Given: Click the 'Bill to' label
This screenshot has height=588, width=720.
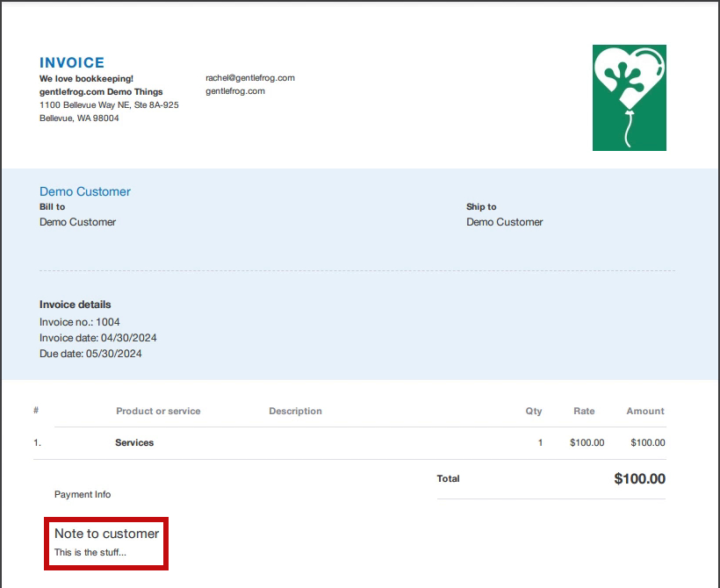Looking at the screenshot, I should coord(53,206).
